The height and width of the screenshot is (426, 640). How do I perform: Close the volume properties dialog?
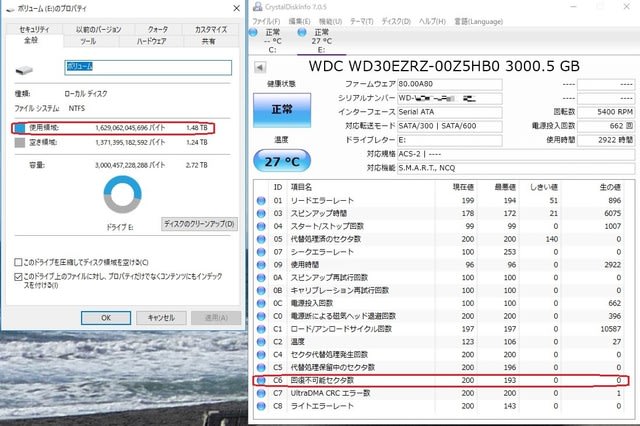pyautogui.click(x=236, y=9)
